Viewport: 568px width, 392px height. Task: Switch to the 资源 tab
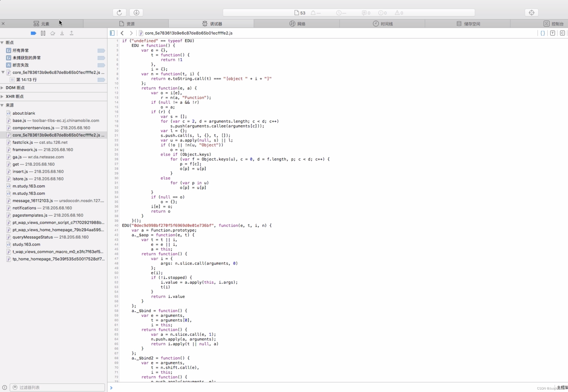pyautogui.click(x=127, y=24)
